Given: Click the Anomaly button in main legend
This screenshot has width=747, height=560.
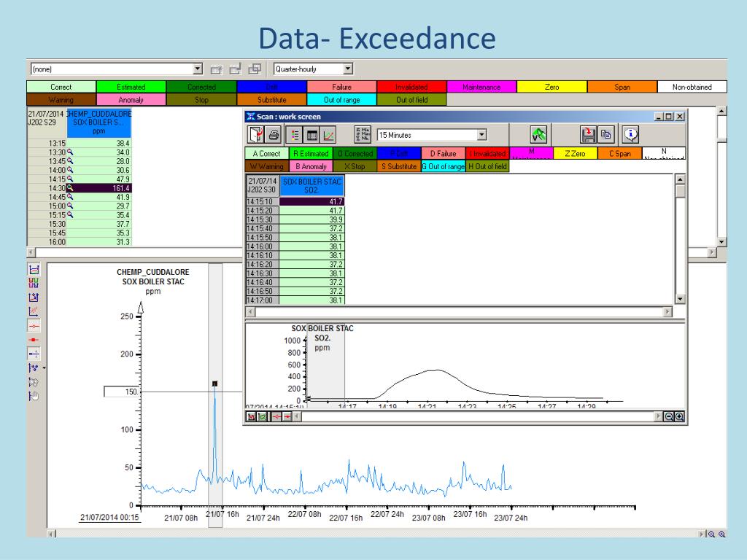Looking at the screenshot, I should point(131,99).
